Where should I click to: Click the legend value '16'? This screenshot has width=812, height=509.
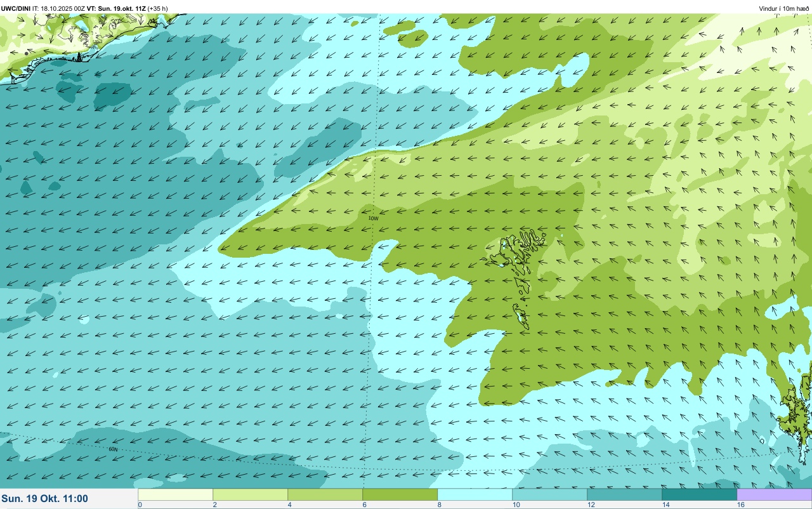[741, 505]
